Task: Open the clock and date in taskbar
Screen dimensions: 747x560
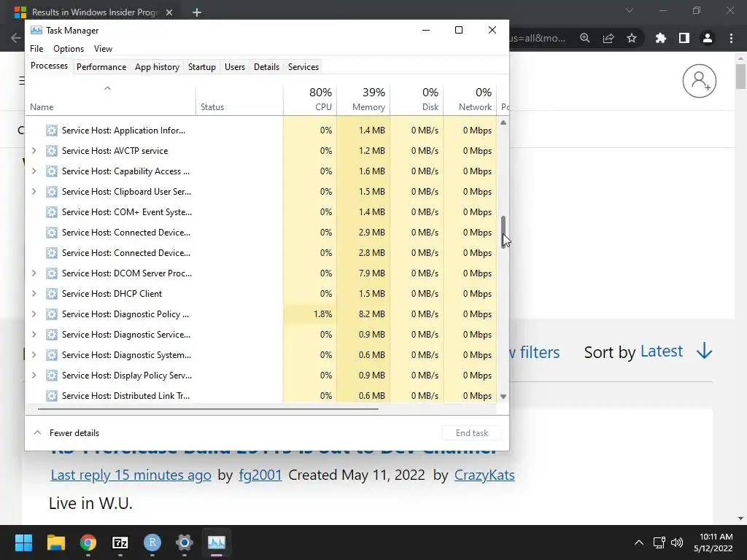Action: (x=713, y=542)
